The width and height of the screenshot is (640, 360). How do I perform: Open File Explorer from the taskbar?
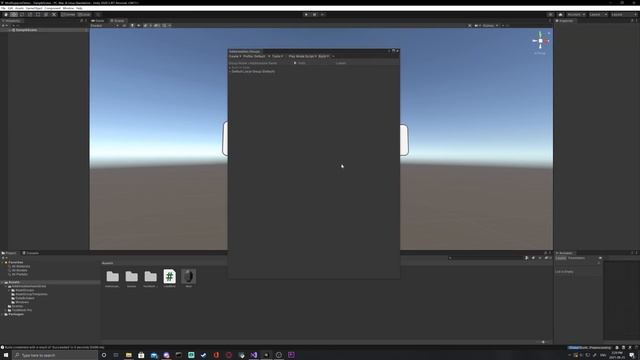click(x=129, y=355)
